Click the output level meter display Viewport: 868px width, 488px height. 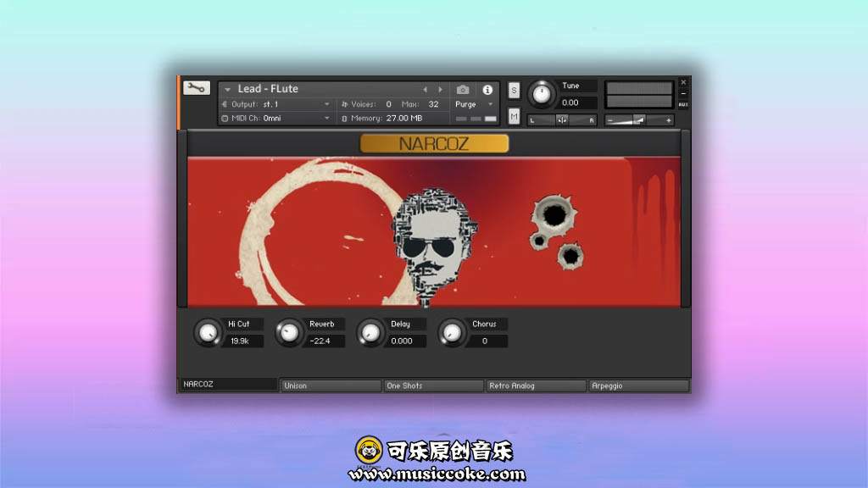(x=639, y=95)
